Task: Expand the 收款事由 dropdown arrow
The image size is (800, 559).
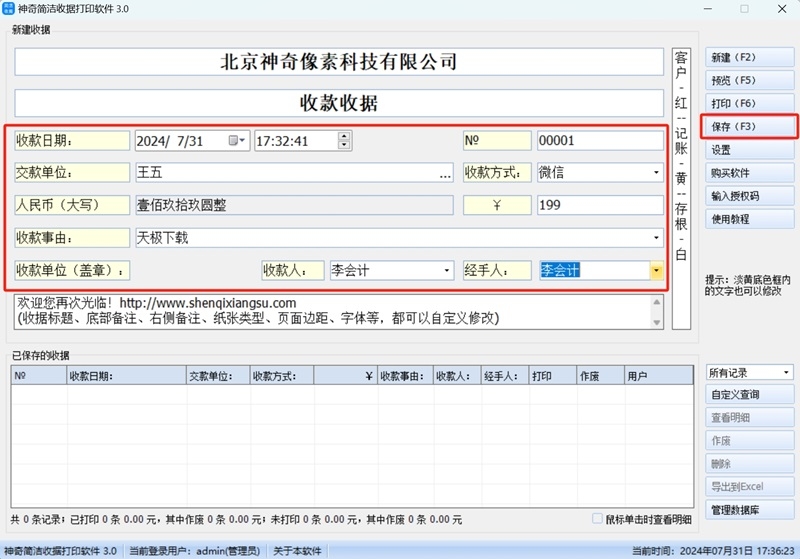Action: point(656,238)
